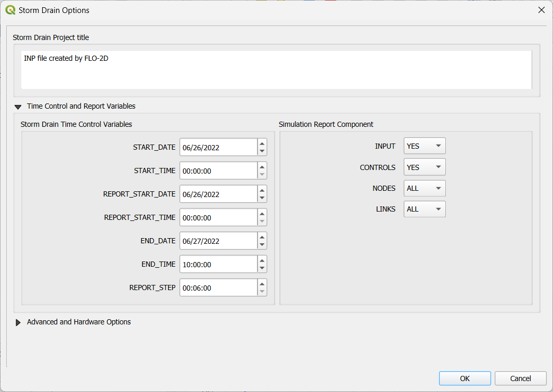553x392 pixels.
Task: Open the LINKS dropdown
Action: coord(425,209)
